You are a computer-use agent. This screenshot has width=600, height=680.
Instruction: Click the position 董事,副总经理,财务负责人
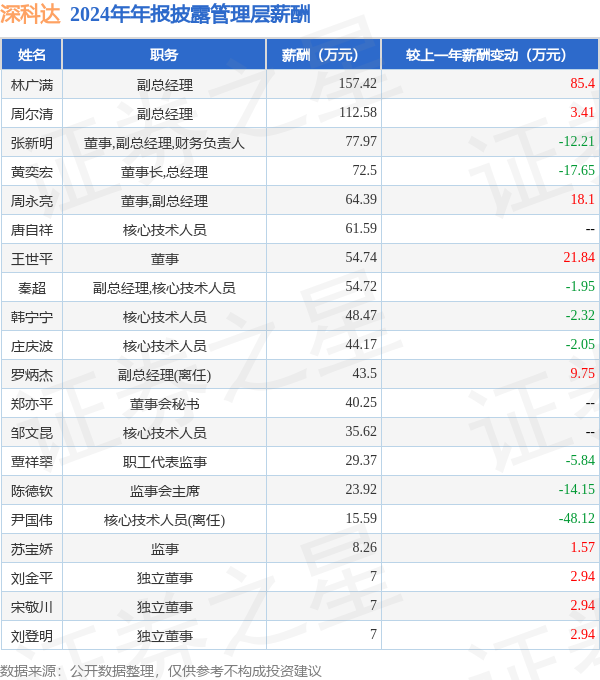164,143
